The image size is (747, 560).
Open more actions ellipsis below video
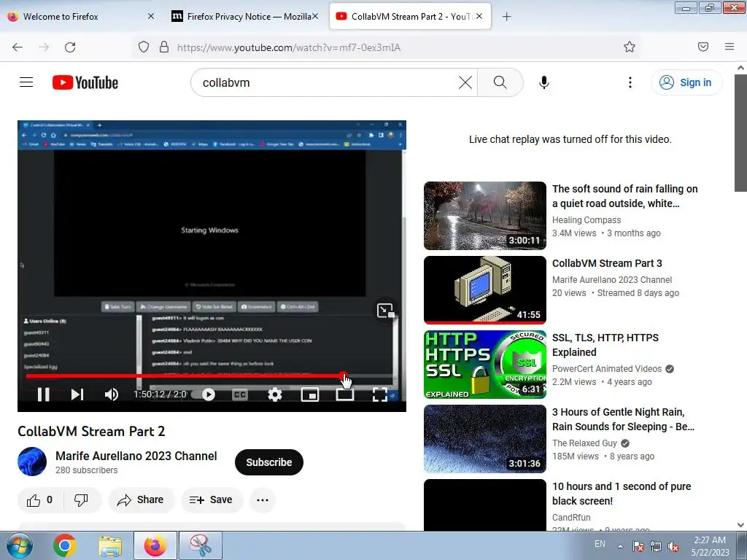click(x=263, y=500)
